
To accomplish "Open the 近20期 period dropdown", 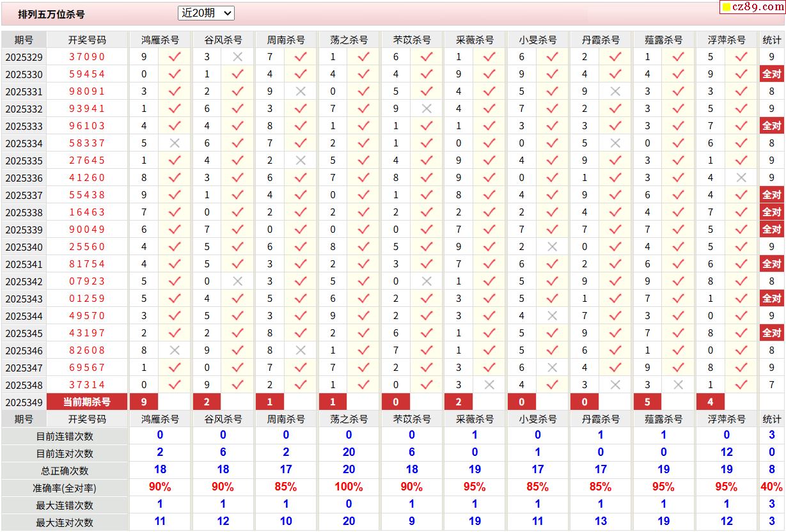I will click(206, 13).
